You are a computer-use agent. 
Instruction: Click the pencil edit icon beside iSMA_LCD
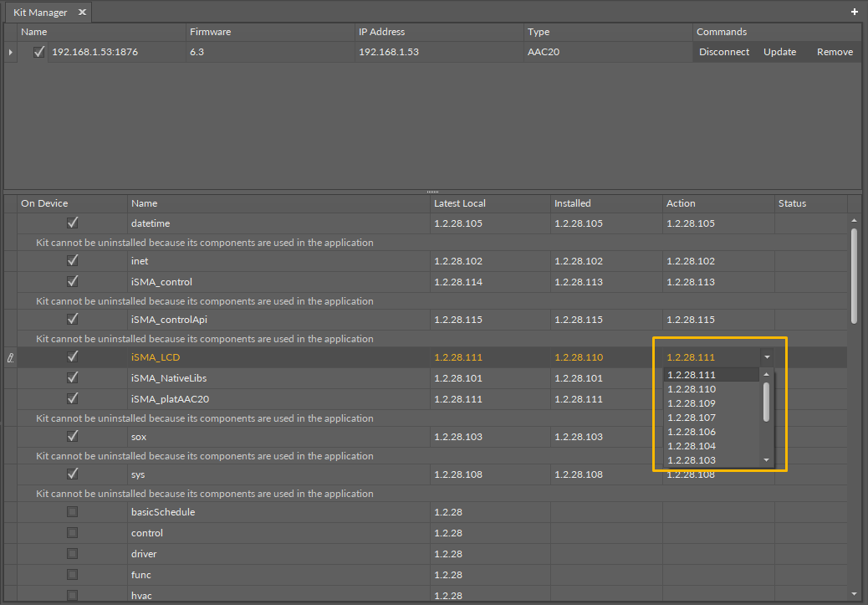[x=11, y=357]
